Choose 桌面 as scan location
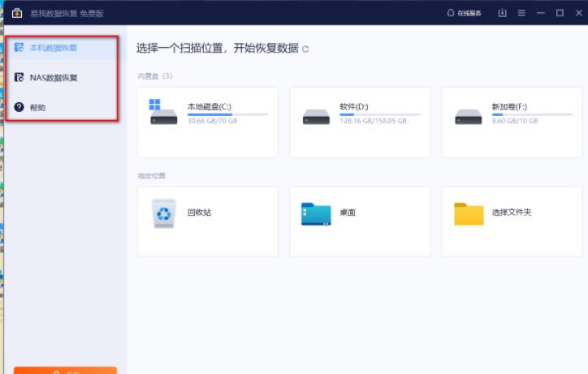This screenshot has width=588, height=374. [x=360, y=221]
